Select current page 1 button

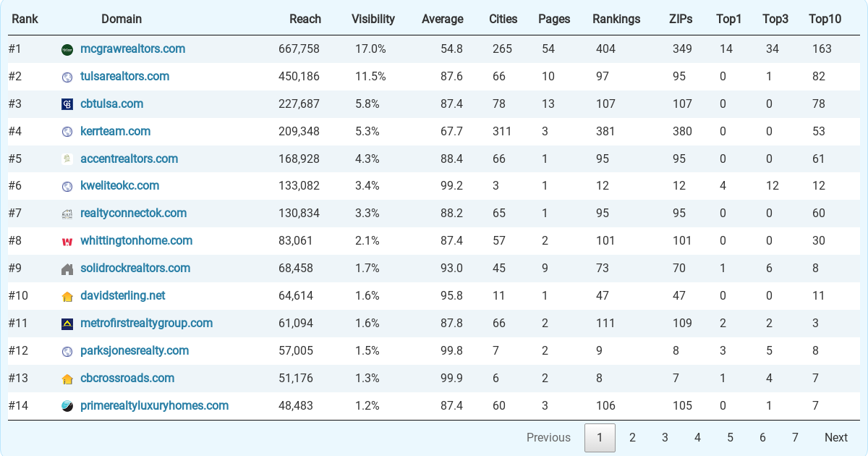coord(600,437)
